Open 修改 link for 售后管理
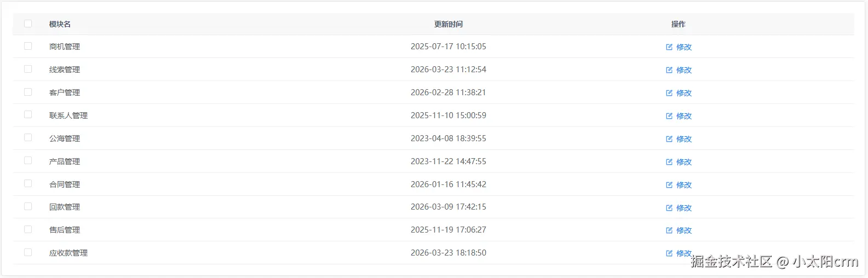Image resolution: width=868 pixels, height=278 pixels. (683, 230)
